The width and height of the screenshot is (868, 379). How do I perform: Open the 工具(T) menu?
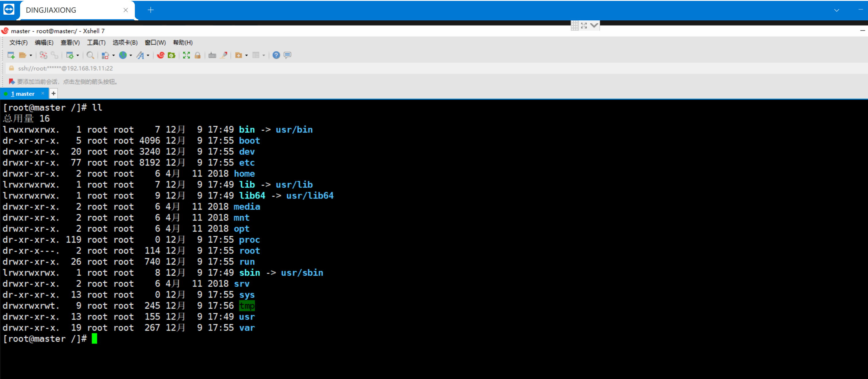(x=96, y=42)
